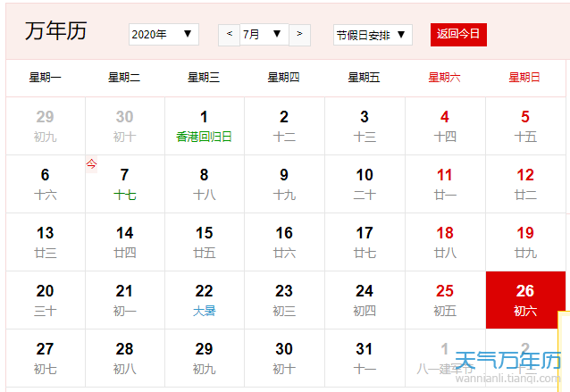
Task: Select July 31 十一
Action: 365,359
